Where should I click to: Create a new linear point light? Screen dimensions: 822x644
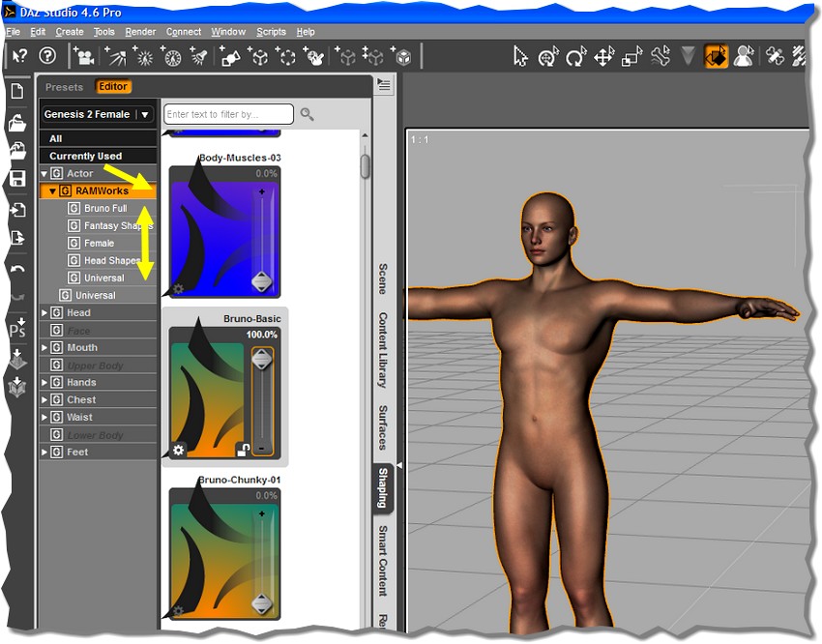171,56
